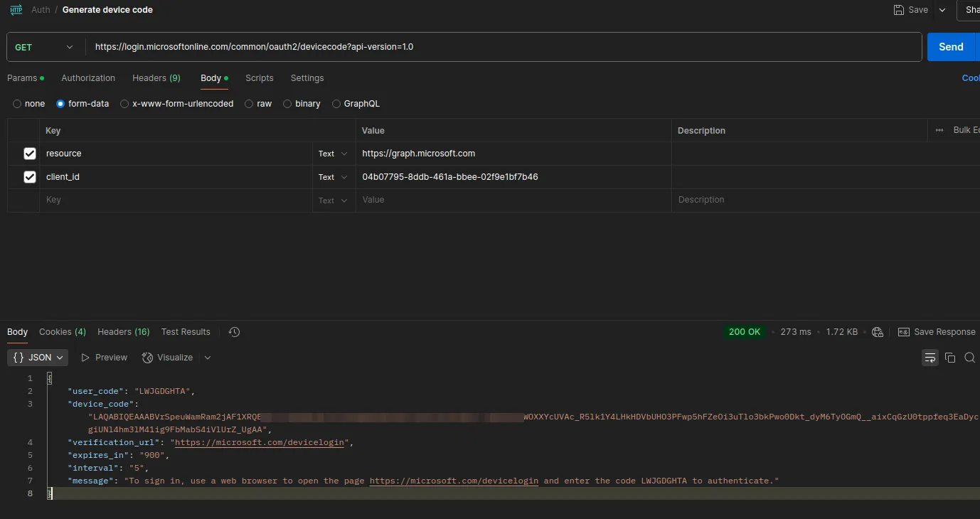This screenshot has width=980, height=519.
Task: Open the Text type dropdown for client_id
Action: (333, 177)
